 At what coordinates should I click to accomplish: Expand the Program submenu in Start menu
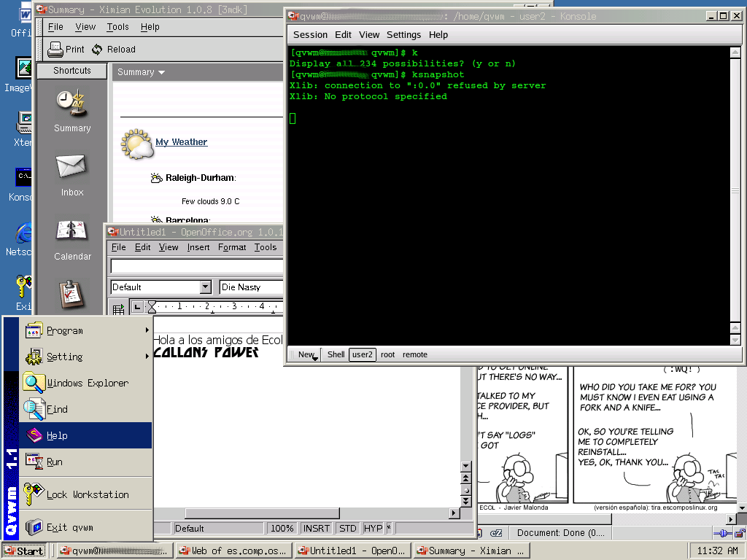[86, 330]
